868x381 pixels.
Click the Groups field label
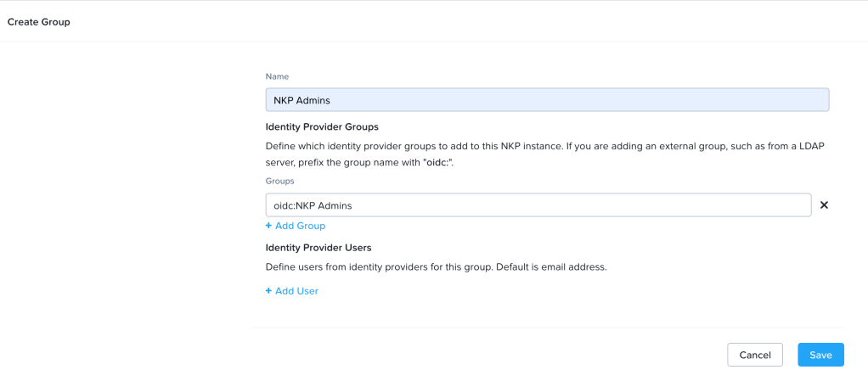[279, 181]
